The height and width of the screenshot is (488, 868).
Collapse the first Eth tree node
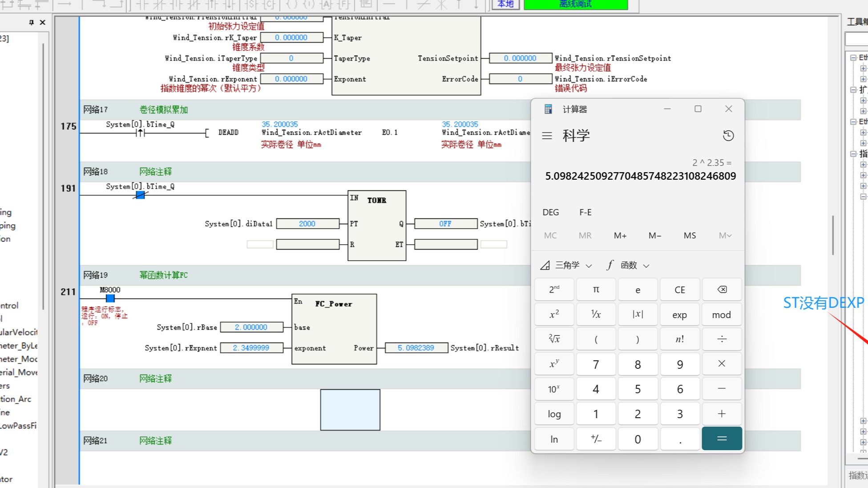point(853,58)
